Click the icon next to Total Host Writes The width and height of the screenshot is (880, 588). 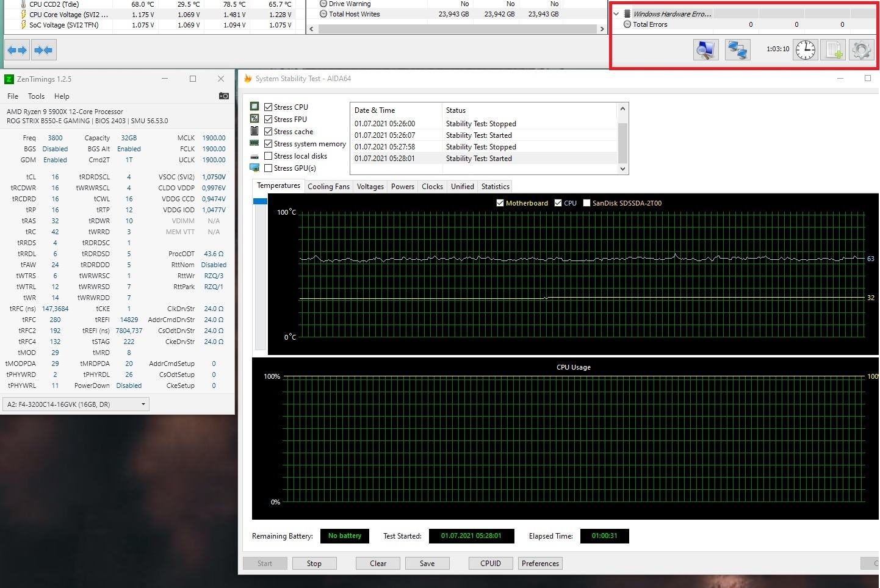pyautogui.click(x=323, y=14)
